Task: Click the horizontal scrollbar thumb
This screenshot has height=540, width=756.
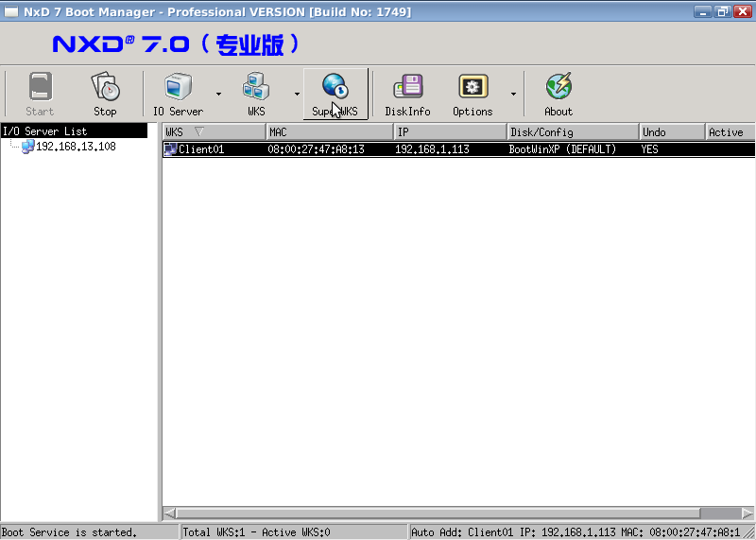Action: click(x=438, y=513)
